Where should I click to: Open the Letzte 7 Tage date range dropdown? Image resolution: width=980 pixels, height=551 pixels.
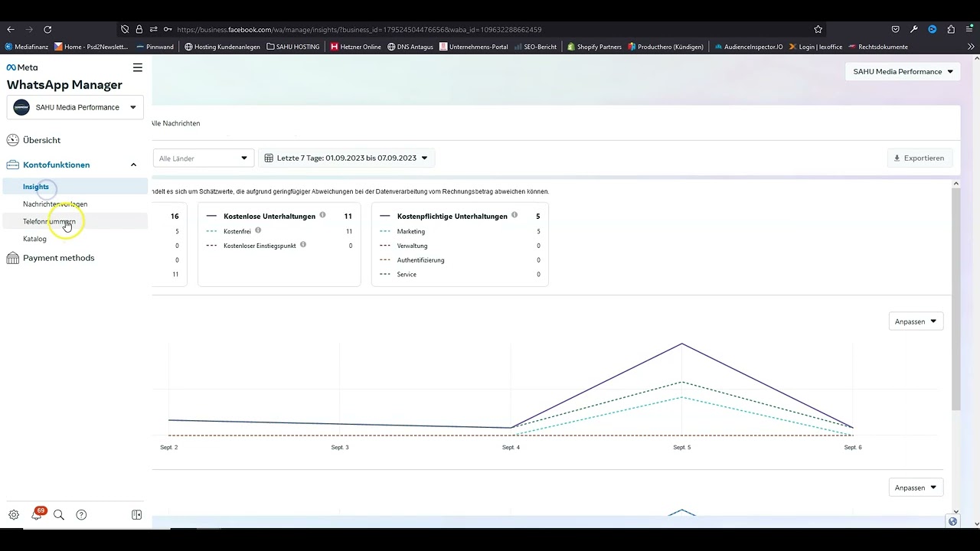346,158
